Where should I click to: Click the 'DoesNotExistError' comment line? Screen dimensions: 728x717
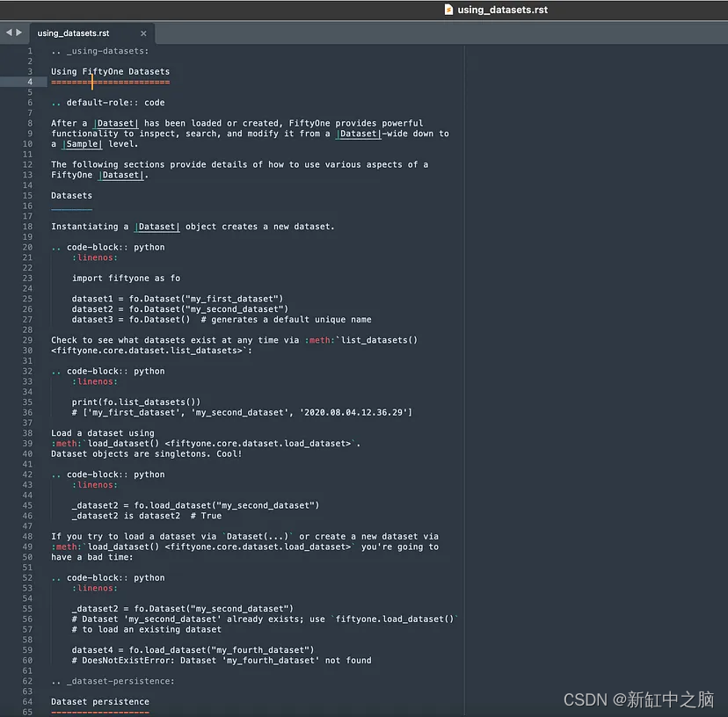[222, 661]
